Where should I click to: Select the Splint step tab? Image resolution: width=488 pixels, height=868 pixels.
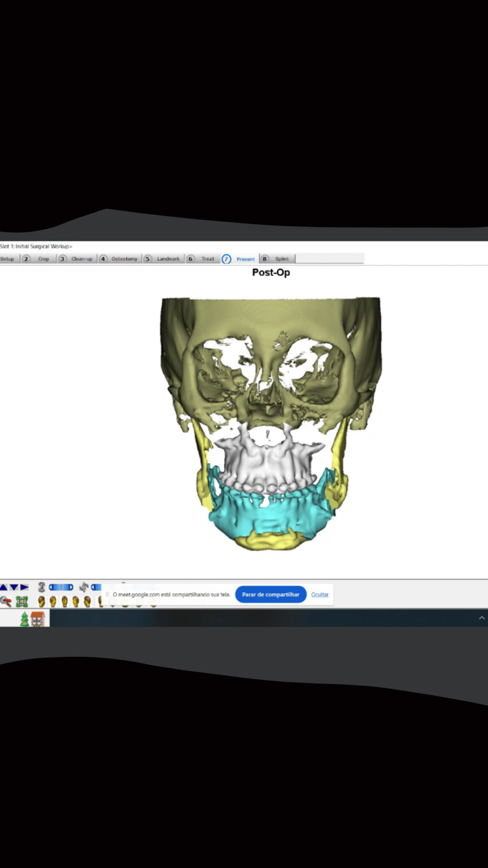click(x=281, y=259)
